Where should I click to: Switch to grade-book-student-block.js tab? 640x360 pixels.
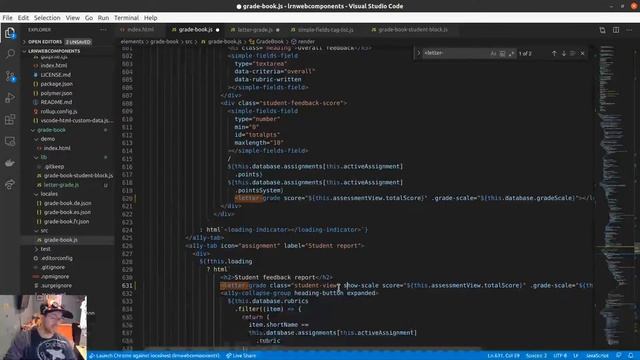point(413,30)
